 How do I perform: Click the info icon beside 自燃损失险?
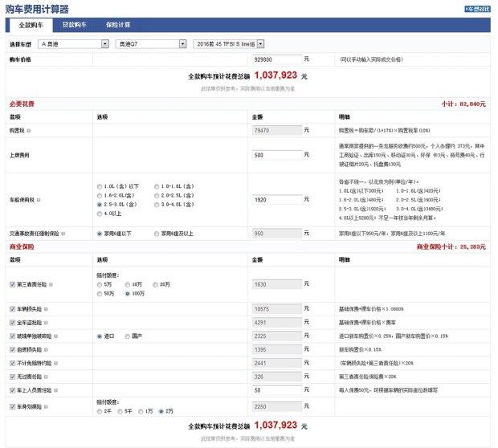pos(43,352)
